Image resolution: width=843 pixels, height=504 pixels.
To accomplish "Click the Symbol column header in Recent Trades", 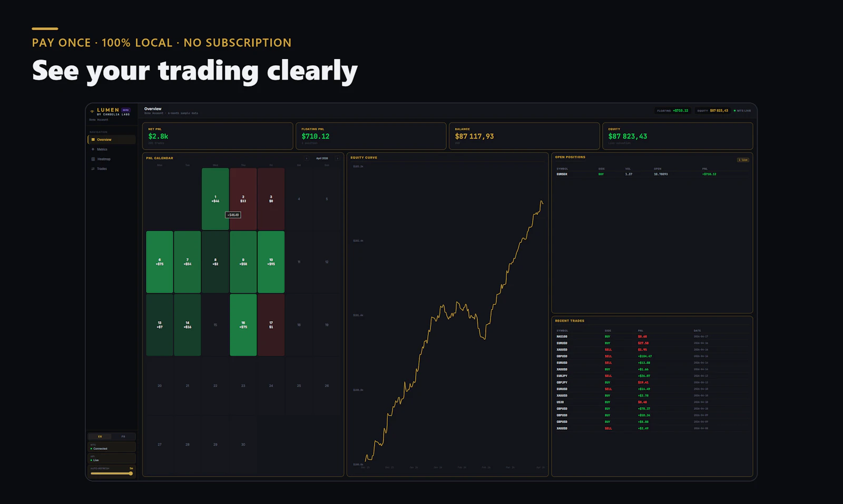I will pyautogui.click(x=562, y=331).
